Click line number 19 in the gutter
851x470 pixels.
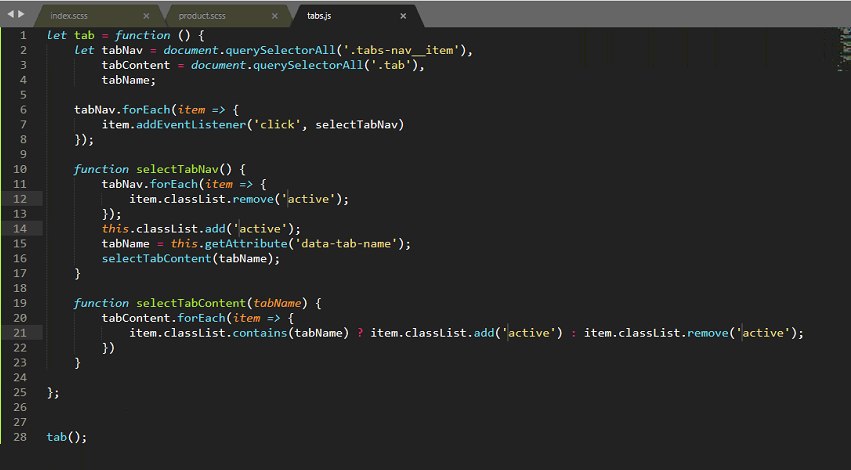click(x=20, y=303)
